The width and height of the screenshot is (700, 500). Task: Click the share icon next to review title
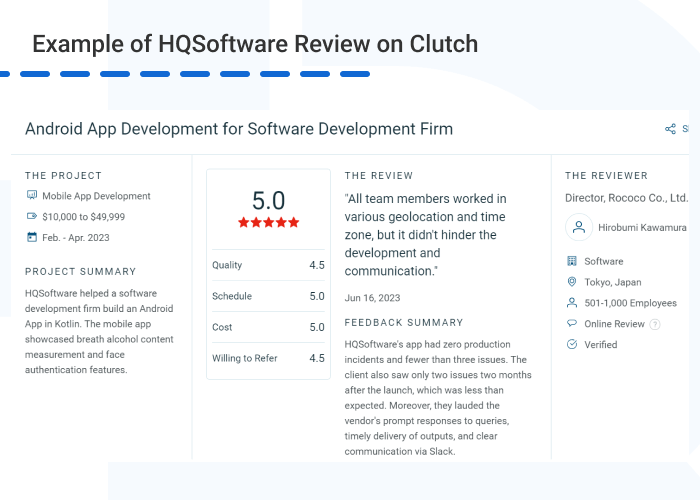(x=670, y=129)
